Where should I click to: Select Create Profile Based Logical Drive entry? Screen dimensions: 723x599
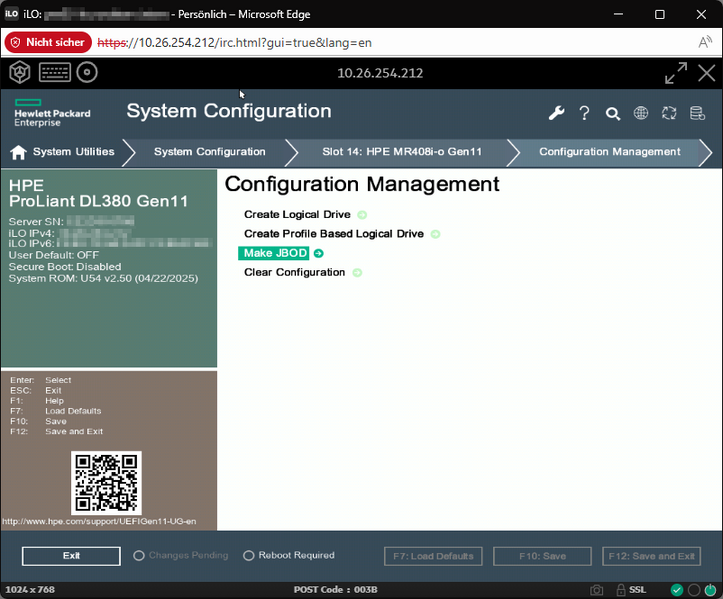pyautogui.click(x=334, y=234)
